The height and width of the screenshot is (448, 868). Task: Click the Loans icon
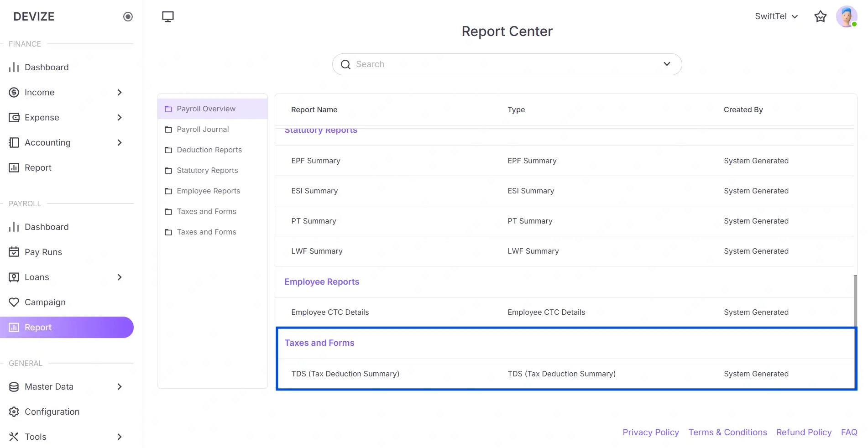pos(14,277)
